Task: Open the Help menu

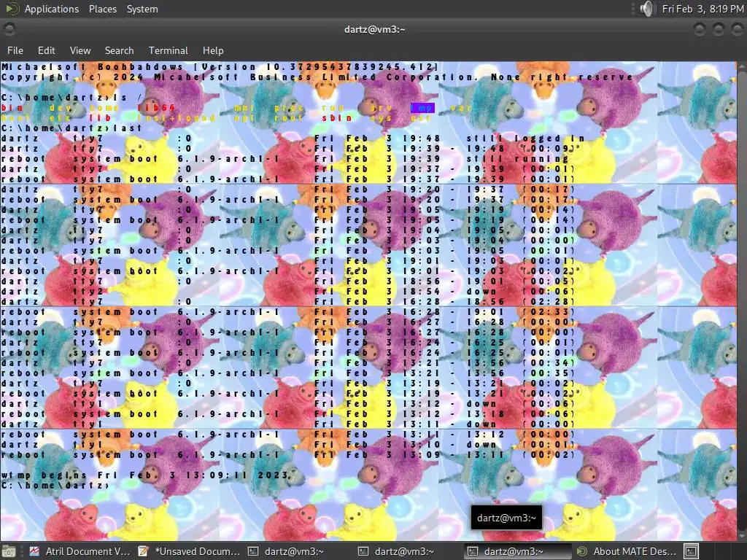Action: click(213, 50)
